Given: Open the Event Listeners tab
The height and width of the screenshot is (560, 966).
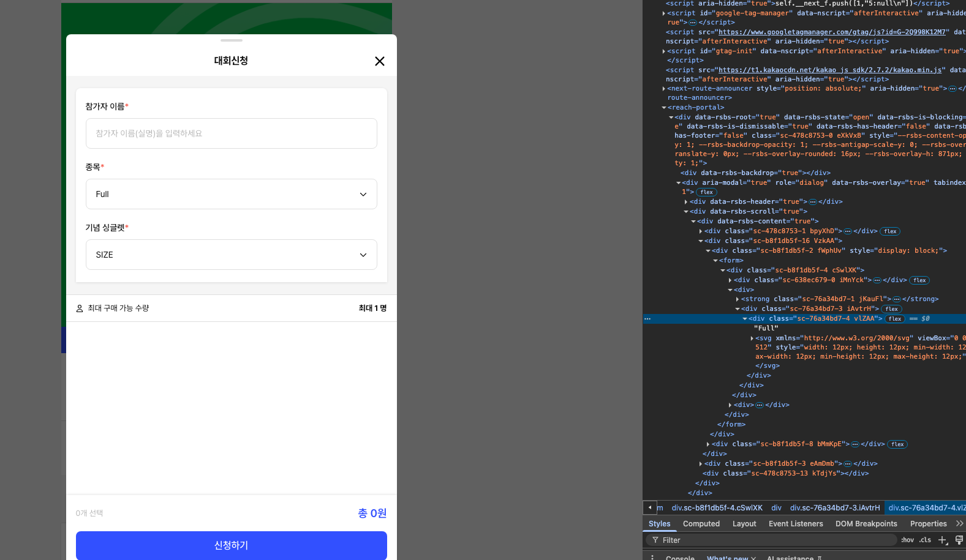Looking at the screenshot, I should (x=796, y=524).
